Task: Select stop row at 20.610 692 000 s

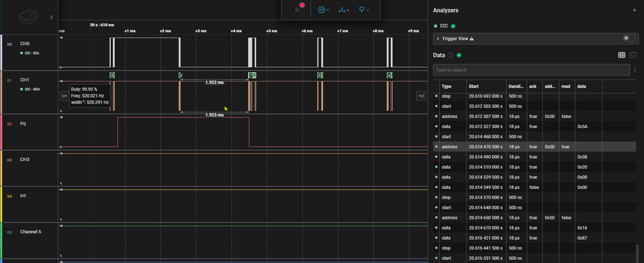Action: (x=535, y=96)
